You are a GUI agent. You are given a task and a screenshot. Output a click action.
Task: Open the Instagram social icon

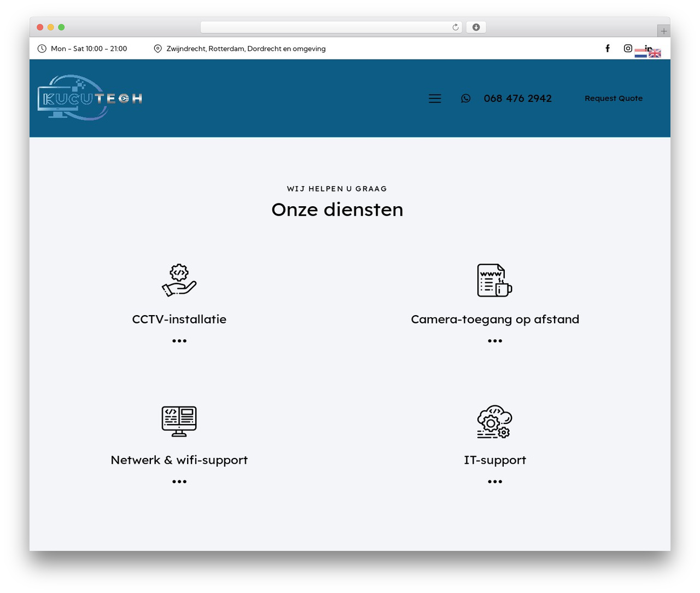click(628, 48)
